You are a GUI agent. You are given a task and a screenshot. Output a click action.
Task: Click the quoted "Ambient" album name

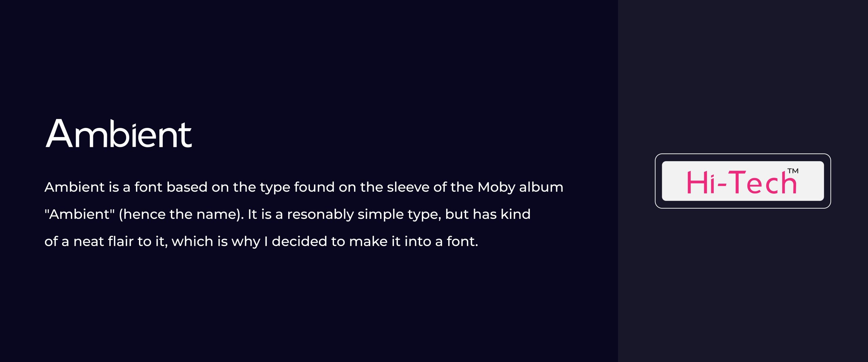tap(80, 214)
